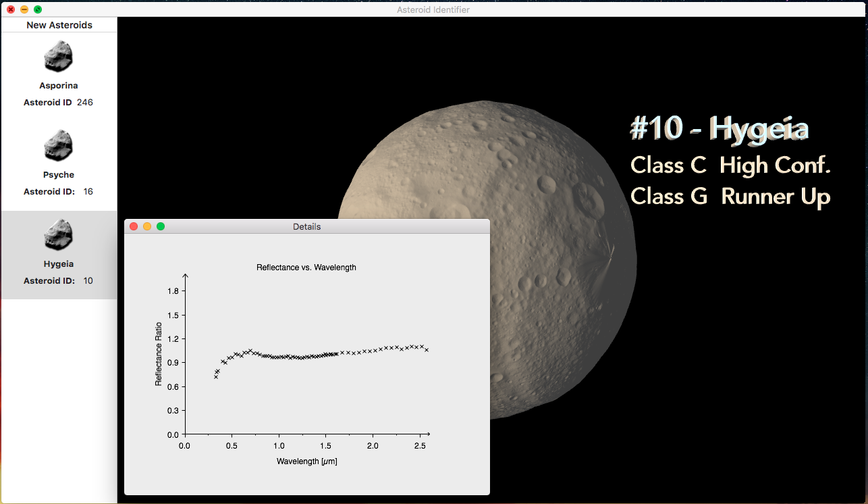The height and width of the screenshot is (504, 868).
Task: Click the New Asteroids sidebar header
Action: point(59,25)
